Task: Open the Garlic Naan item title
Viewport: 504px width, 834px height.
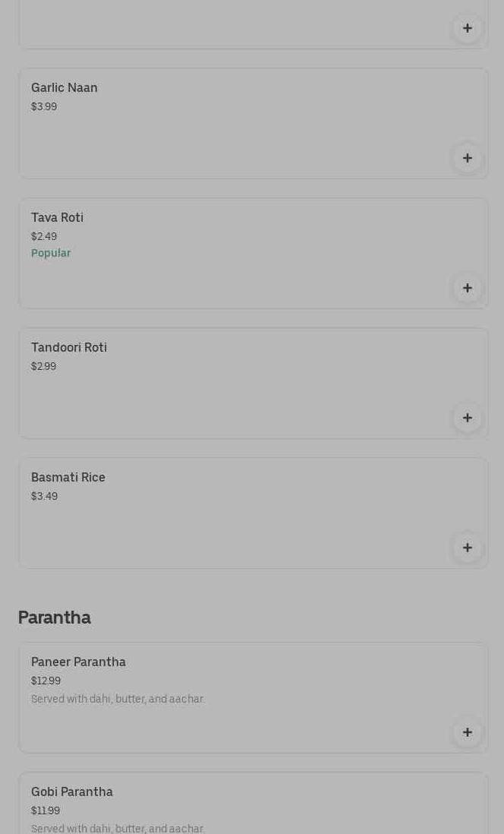Action: pos(65,88)
